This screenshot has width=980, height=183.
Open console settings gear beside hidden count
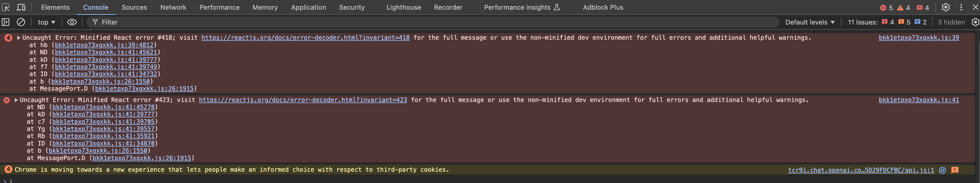click(975, 22)
